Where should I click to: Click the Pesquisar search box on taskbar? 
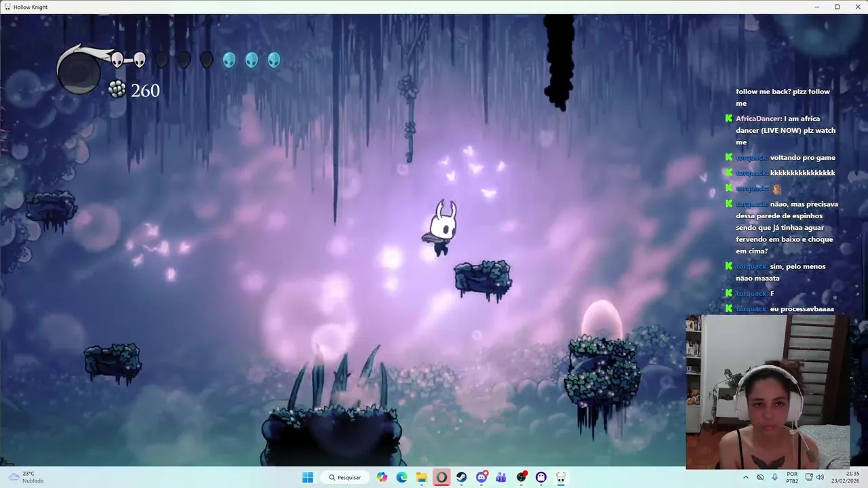point(344,477)
